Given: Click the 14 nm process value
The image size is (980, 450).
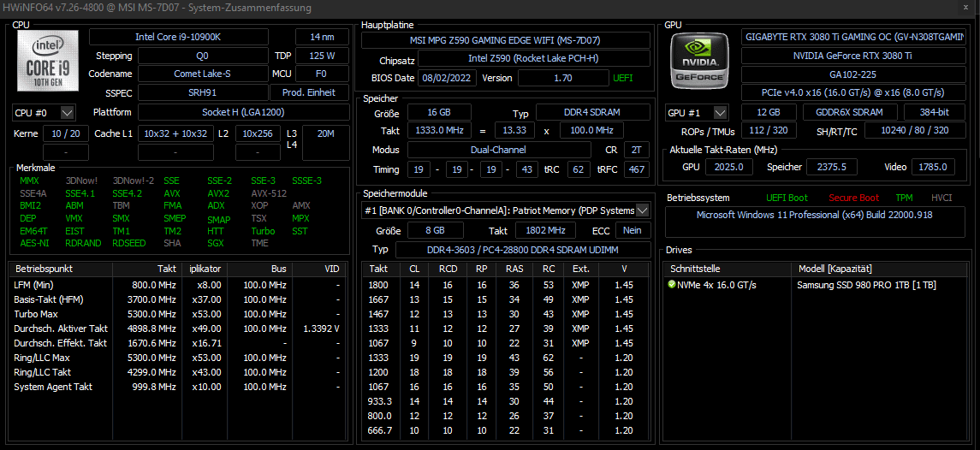Looking at the screenshot, I should coord(322,37).
